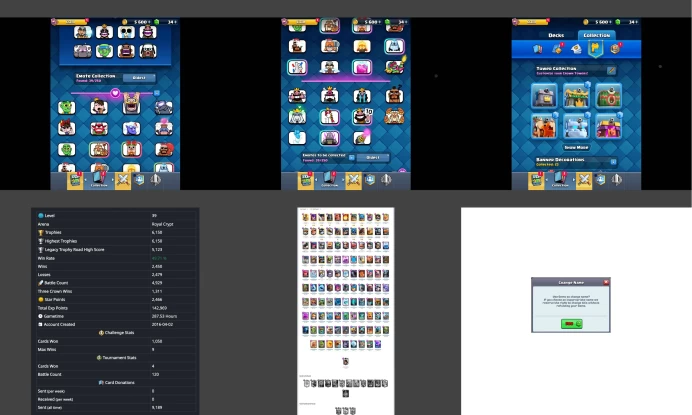Switch to the Decks tab
Image resolution: width=692 pixels, height=415 pixels.
pos(556,35)
